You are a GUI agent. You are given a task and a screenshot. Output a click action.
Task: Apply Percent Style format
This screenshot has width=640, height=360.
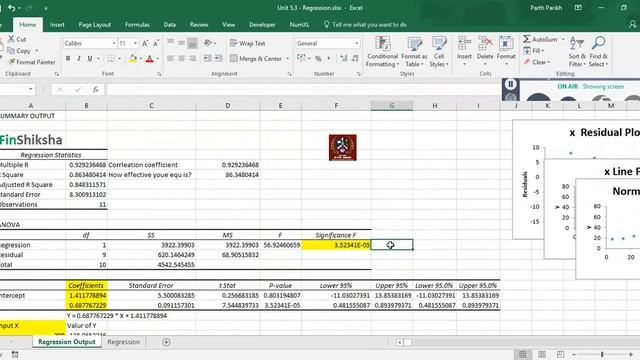coord(318,59)
